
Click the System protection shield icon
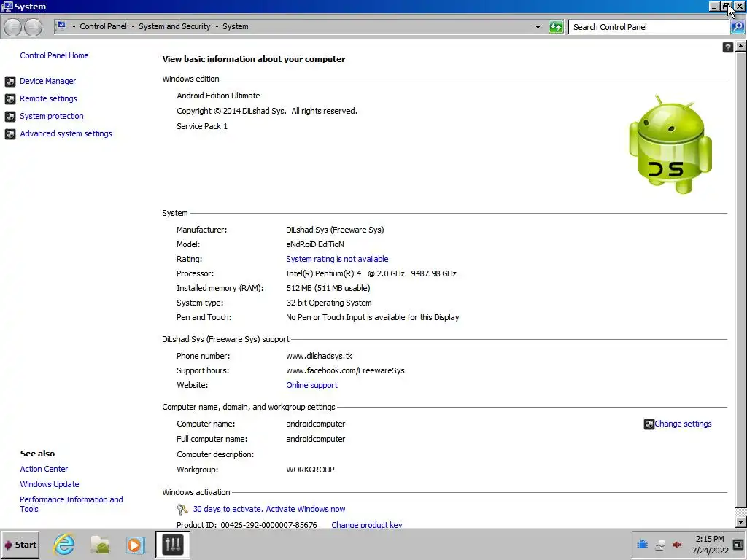[10, 117]
